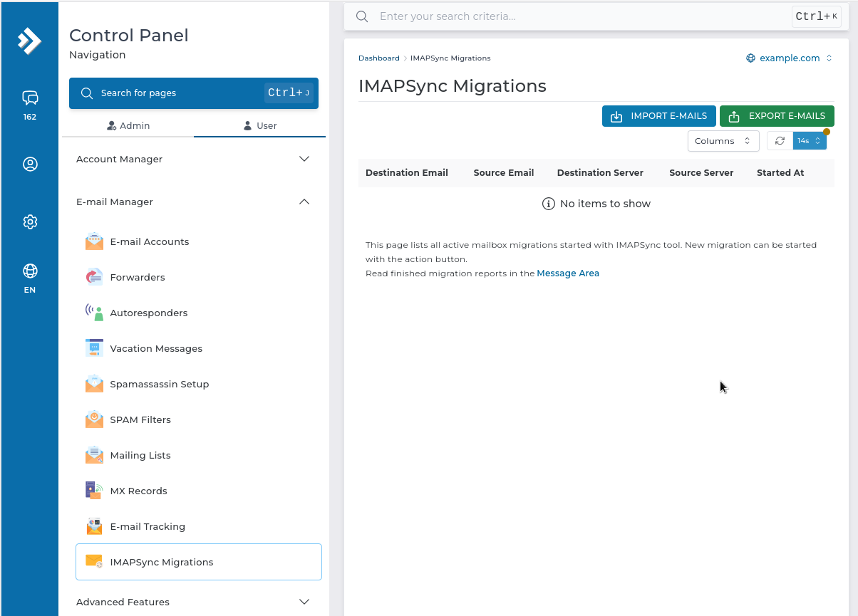Open the example.com domain selector
This screenshot has width=858, height=616.
pyautogui.click(x=789, y=58)
